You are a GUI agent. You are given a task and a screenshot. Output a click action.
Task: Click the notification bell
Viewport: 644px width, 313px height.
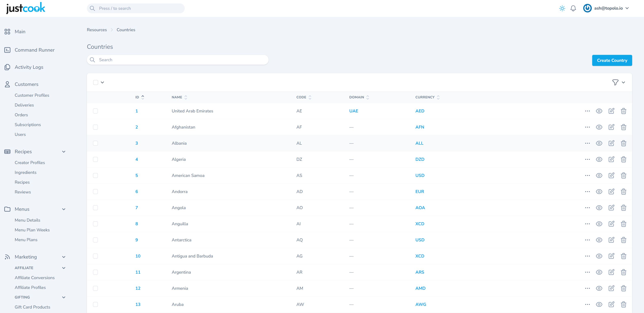tap(573, 8)
